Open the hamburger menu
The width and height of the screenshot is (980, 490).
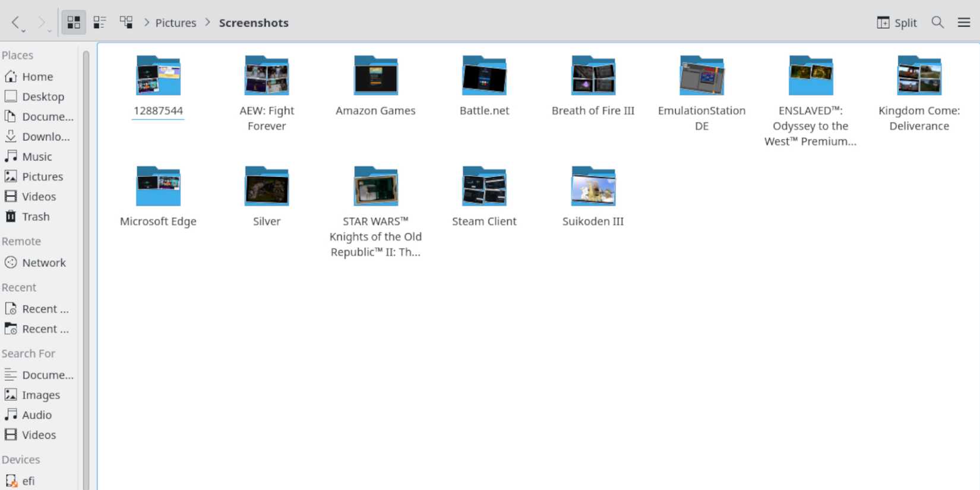(x=964, y=23)
